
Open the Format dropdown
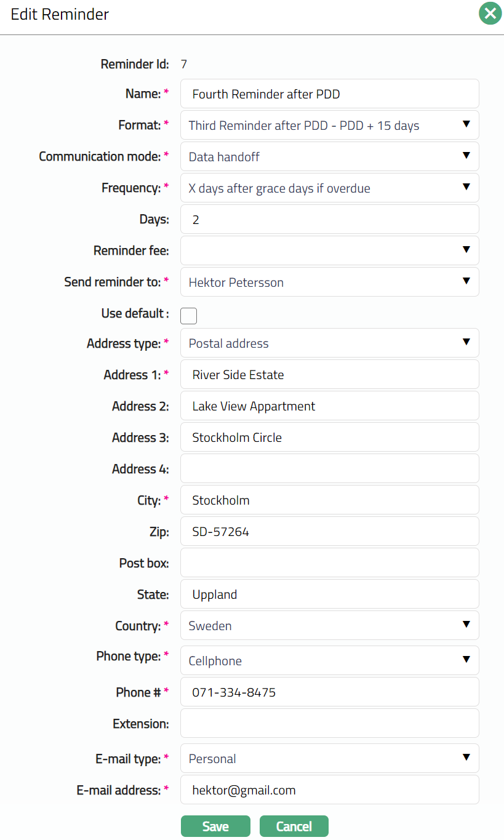pos(329,126)
